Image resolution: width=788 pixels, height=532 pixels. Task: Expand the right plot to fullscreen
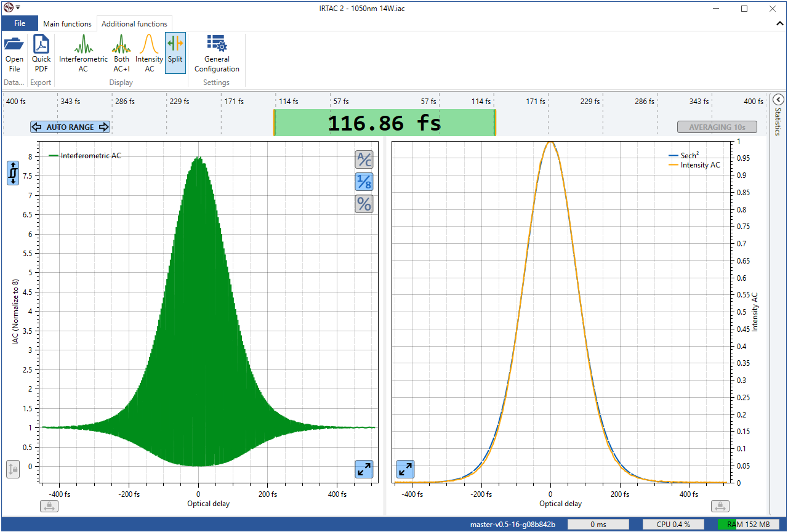tap(406, 469)
